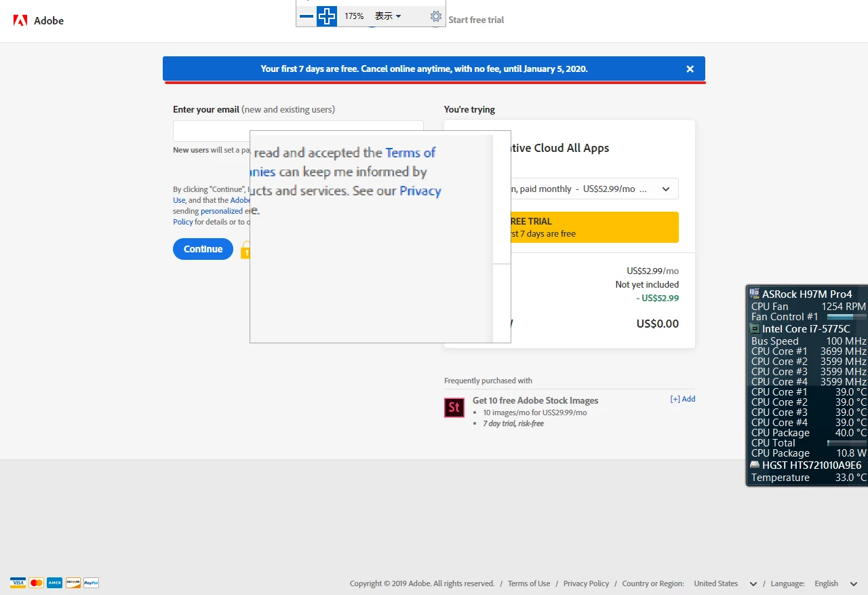868x595 pixels.
Task: Open the footer Privacy Policy link
Action: (x=586, y=583)
